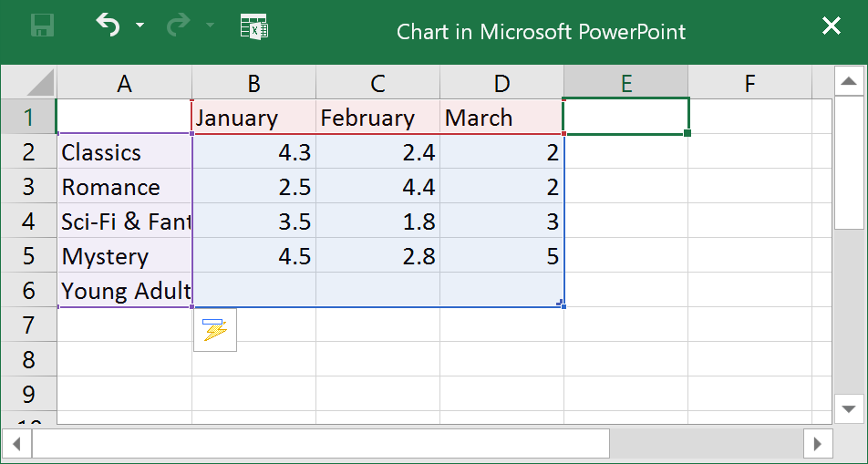This screenshot has width=868, height=464.
Task: Select column D header
Action: click(502, 83)
